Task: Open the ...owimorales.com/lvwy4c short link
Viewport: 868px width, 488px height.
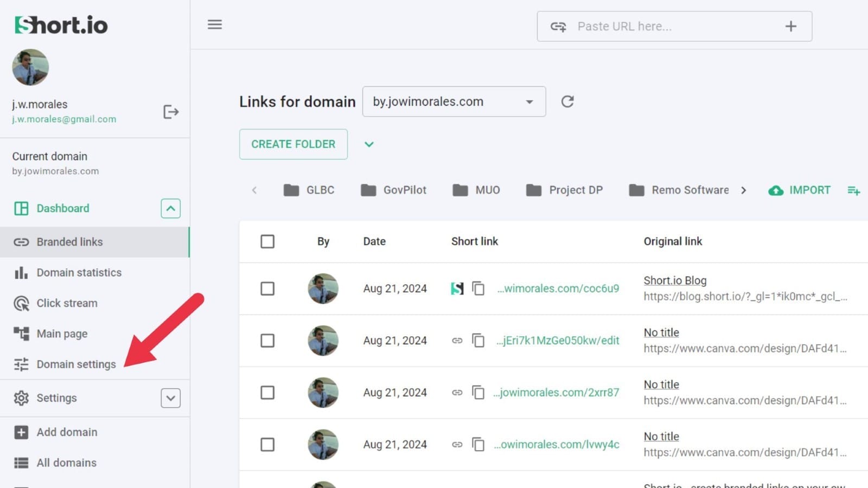Action: [x=557, y=445]
